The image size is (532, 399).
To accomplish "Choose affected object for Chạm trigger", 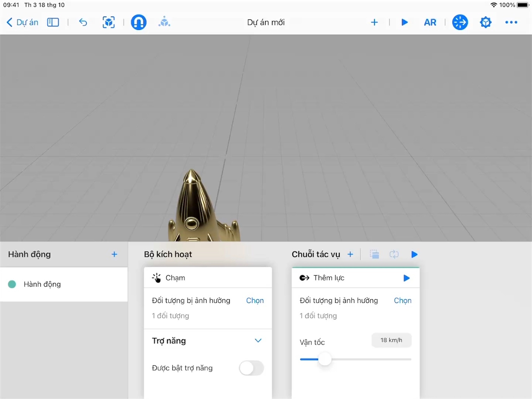I will click(x=255, y=300).
